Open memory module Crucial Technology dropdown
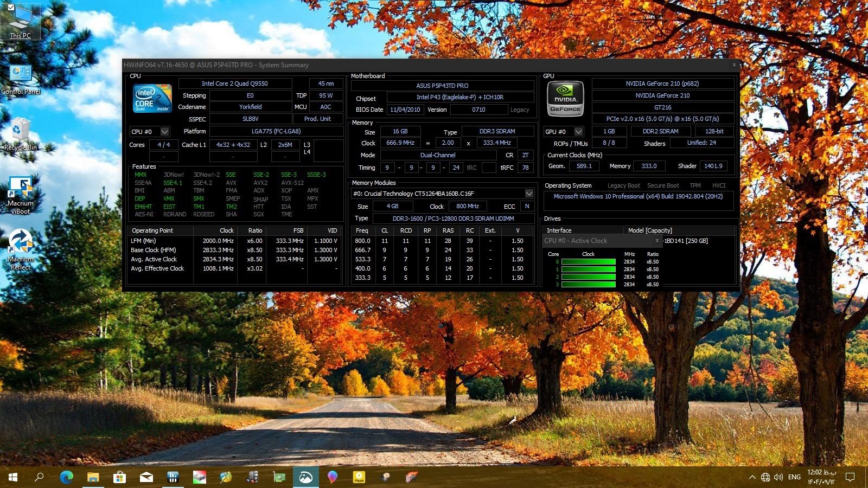Viewport: 868px width, 488px height. coord(529,194)
